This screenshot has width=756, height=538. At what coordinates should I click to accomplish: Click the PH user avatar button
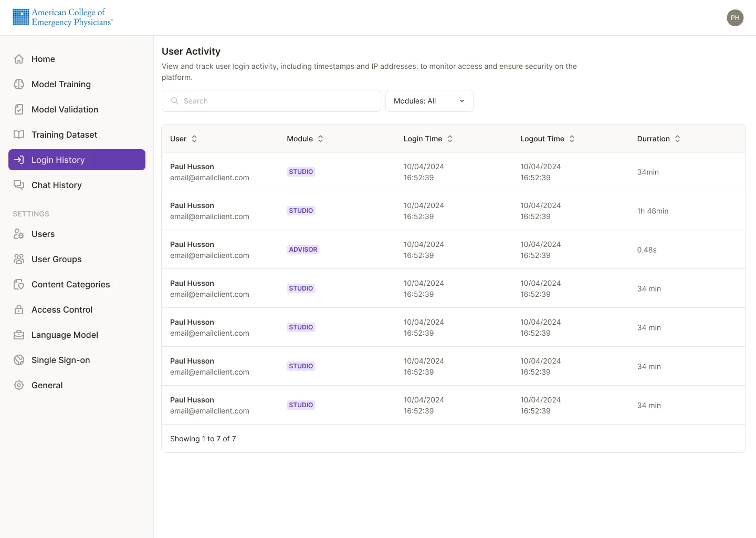coord(735,18)
